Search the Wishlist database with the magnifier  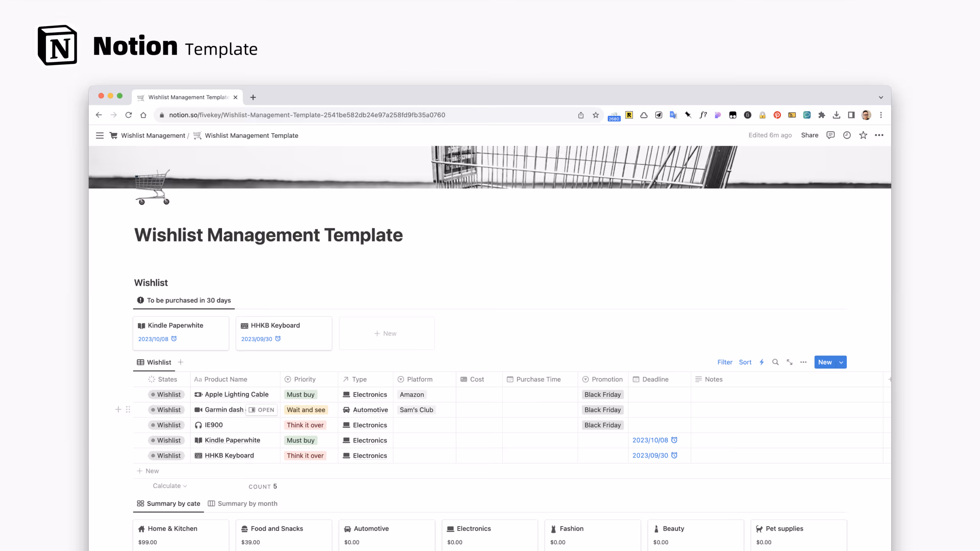tap(775, 362)
